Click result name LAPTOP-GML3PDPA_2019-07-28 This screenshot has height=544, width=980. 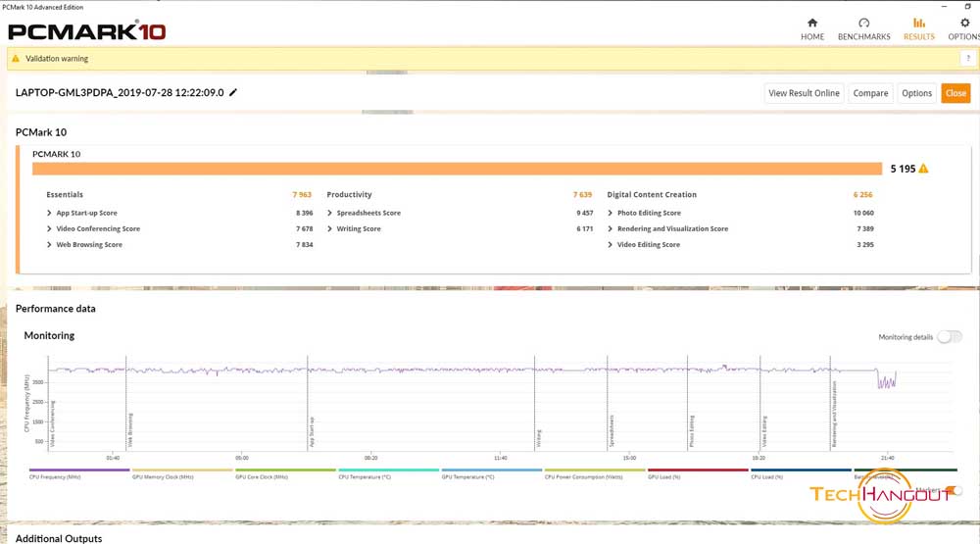tap(120, 92)
